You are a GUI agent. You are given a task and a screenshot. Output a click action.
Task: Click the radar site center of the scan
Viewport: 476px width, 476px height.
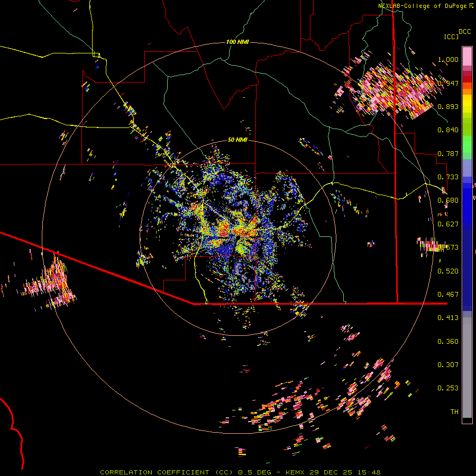coord(237,237)
